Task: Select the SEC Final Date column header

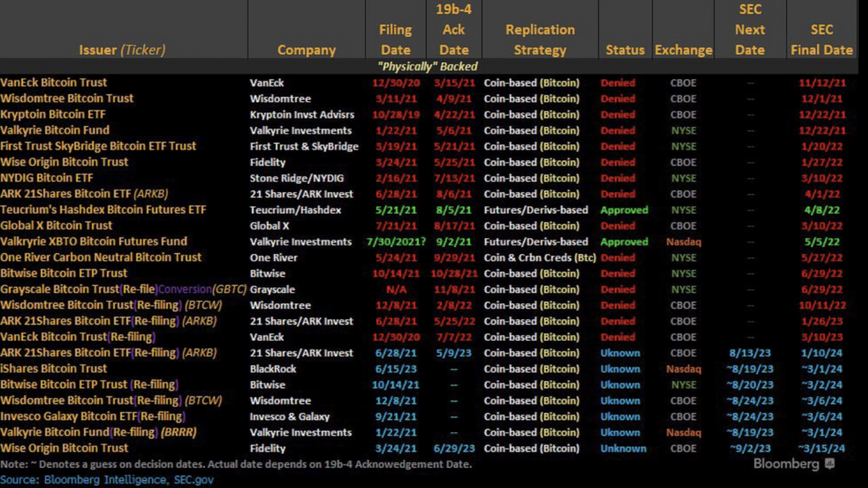Action: click(821, 40)
